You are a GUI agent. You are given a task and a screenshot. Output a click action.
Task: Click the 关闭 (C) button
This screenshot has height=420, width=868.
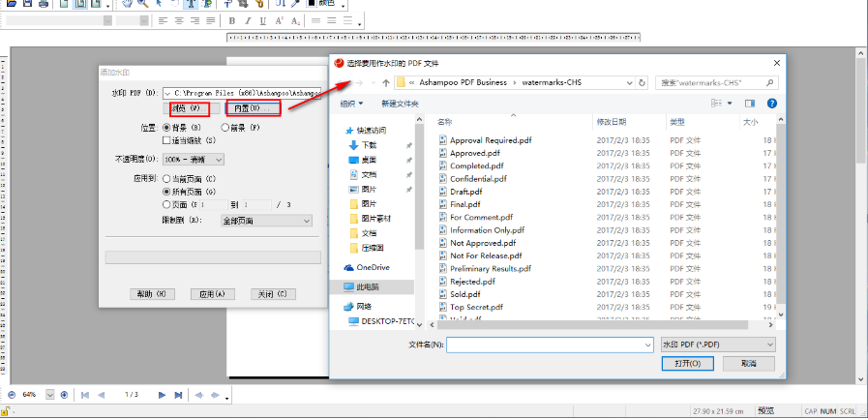273,294
